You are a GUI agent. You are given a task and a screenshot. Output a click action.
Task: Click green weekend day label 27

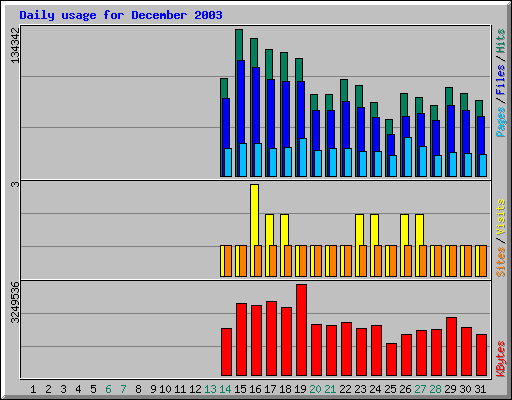coord(420,389)
